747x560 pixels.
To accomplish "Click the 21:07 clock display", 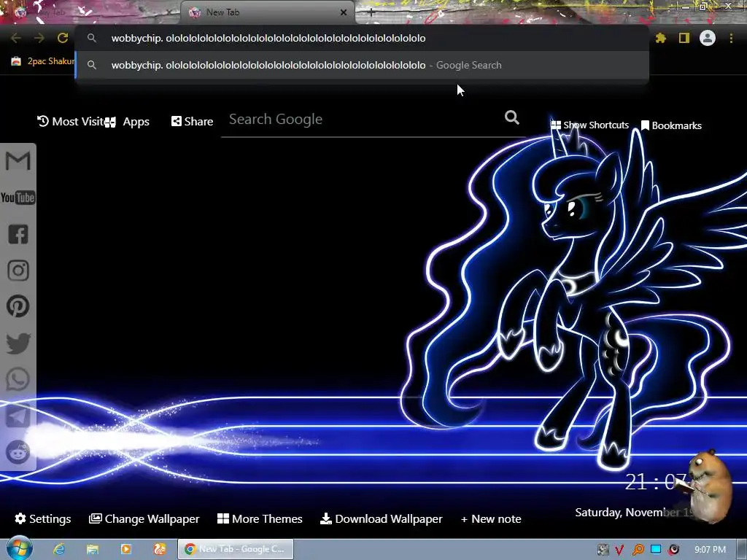I will click(656, 482).
